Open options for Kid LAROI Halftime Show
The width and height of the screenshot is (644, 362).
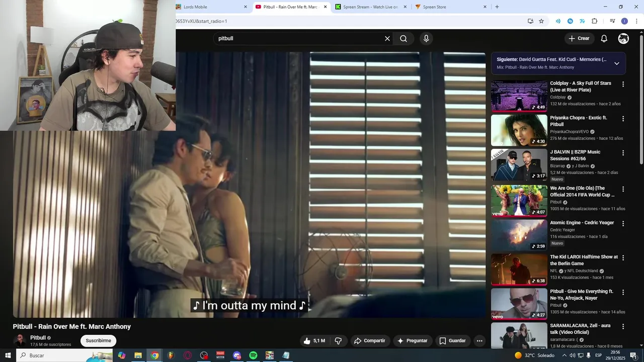pos(623,257)
